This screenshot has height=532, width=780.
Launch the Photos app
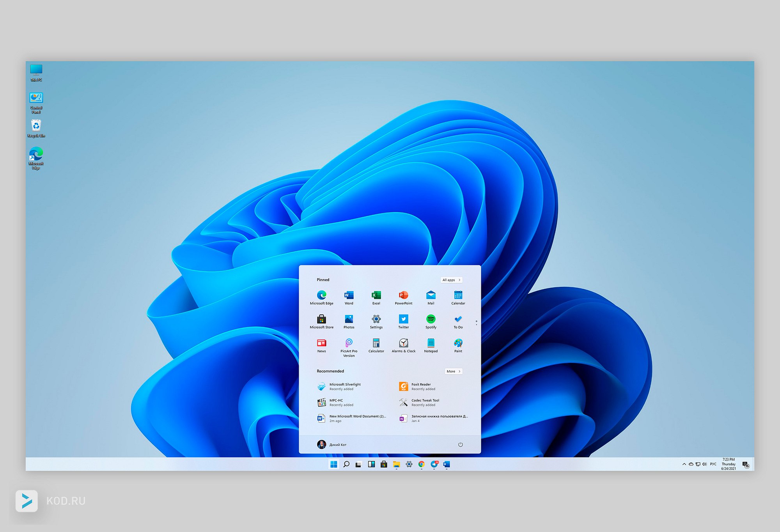tap(349, 322)
